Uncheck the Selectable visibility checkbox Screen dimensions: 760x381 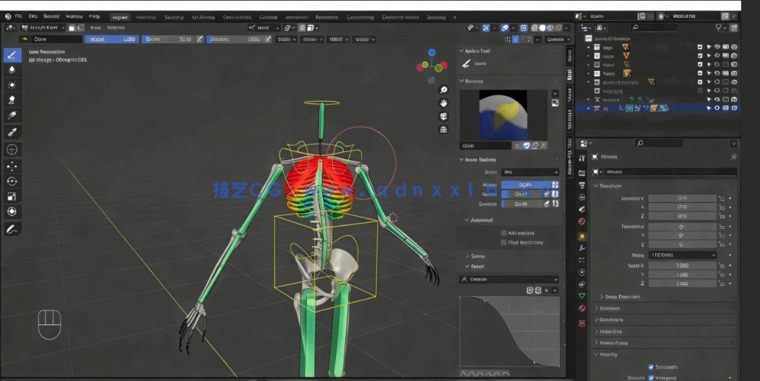click(x=651, y=367)
